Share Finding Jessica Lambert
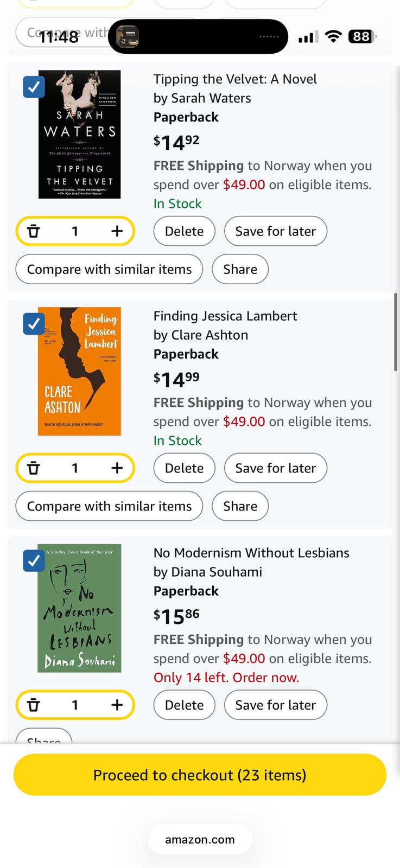 click(240, 506)
